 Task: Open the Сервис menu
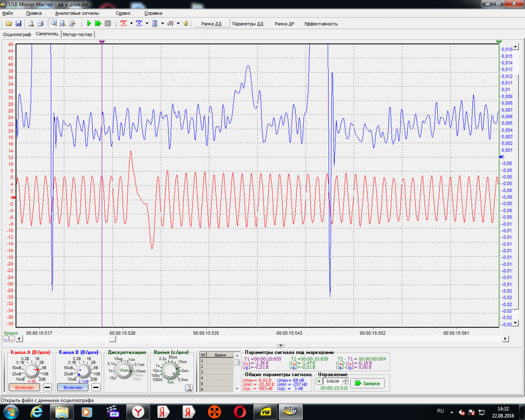point(123,13)
